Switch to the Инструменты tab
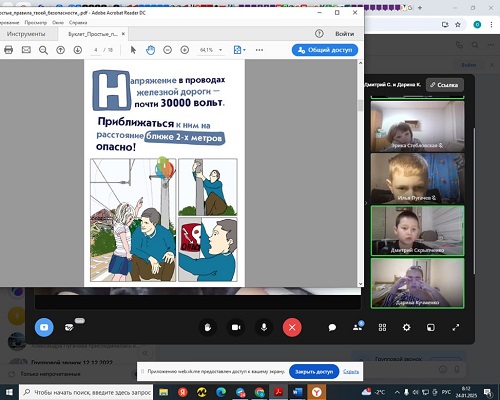 pyautogui.click(x=26, y=34)
